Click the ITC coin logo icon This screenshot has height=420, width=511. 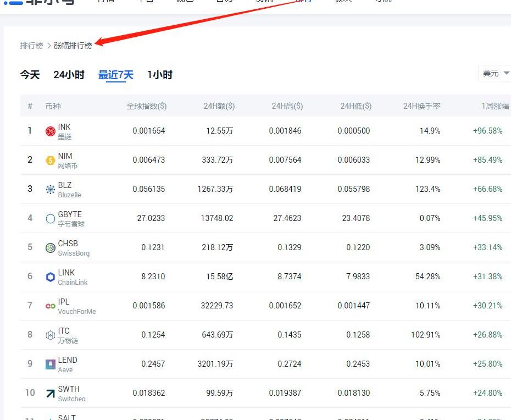50,335
